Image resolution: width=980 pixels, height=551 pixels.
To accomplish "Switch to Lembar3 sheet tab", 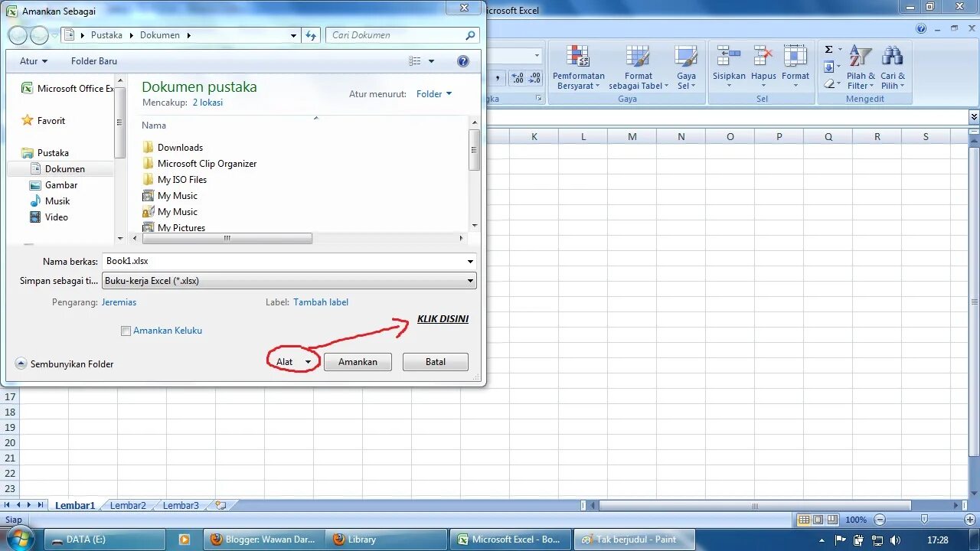I will [x=181, y=505].
